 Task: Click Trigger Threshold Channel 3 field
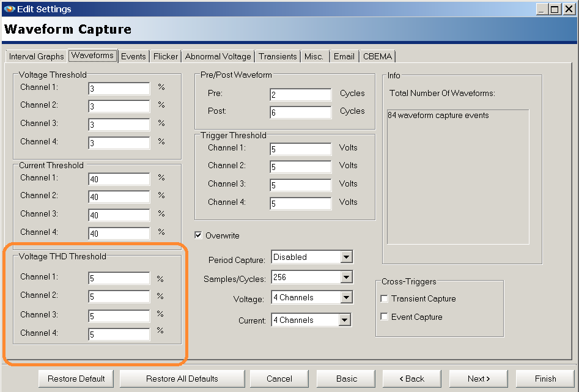click(x=300, y=185)
